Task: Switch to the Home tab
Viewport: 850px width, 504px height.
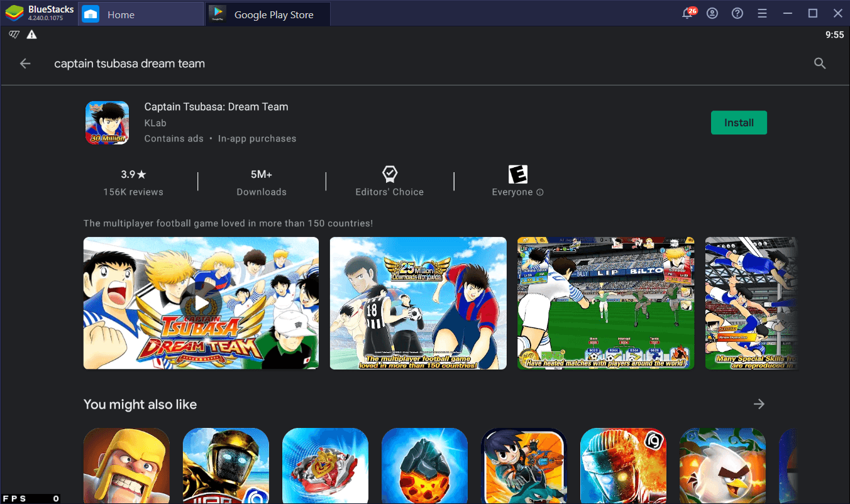Action: pos(140,14)
